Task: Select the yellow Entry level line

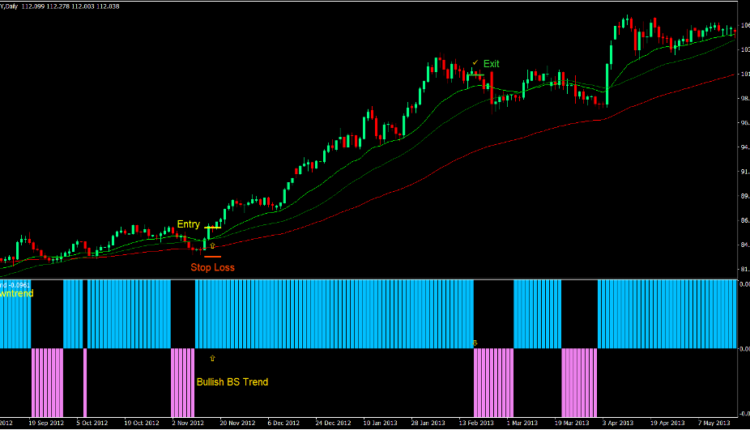Action: click(x=212, y=228)
